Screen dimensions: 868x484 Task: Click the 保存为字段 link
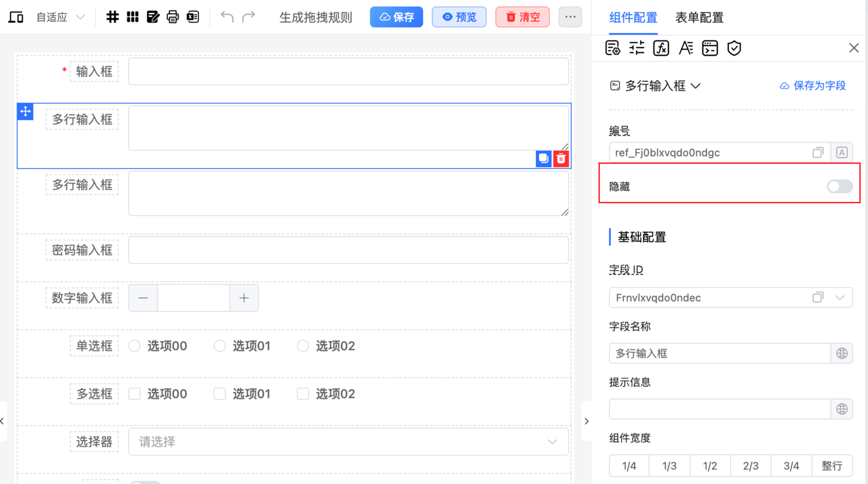pyautogui.click(x=813, y=86)
